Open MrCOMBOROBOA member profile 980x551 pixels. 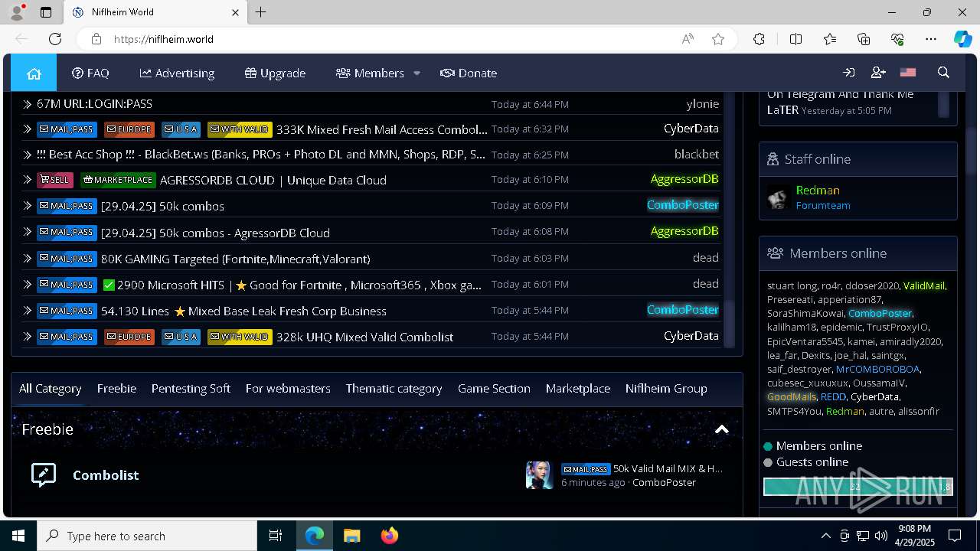pos(877,369)
